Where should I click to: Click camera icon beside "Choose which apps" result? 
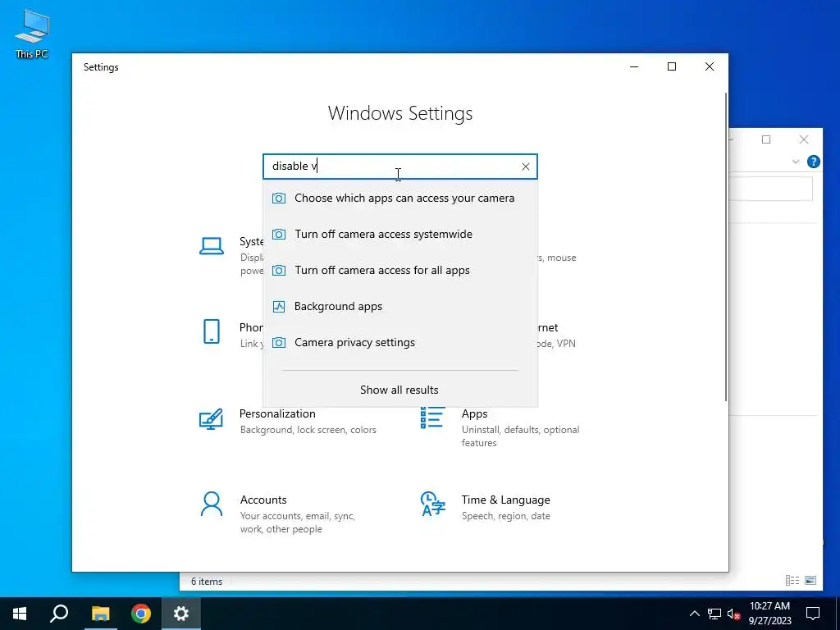279,199
